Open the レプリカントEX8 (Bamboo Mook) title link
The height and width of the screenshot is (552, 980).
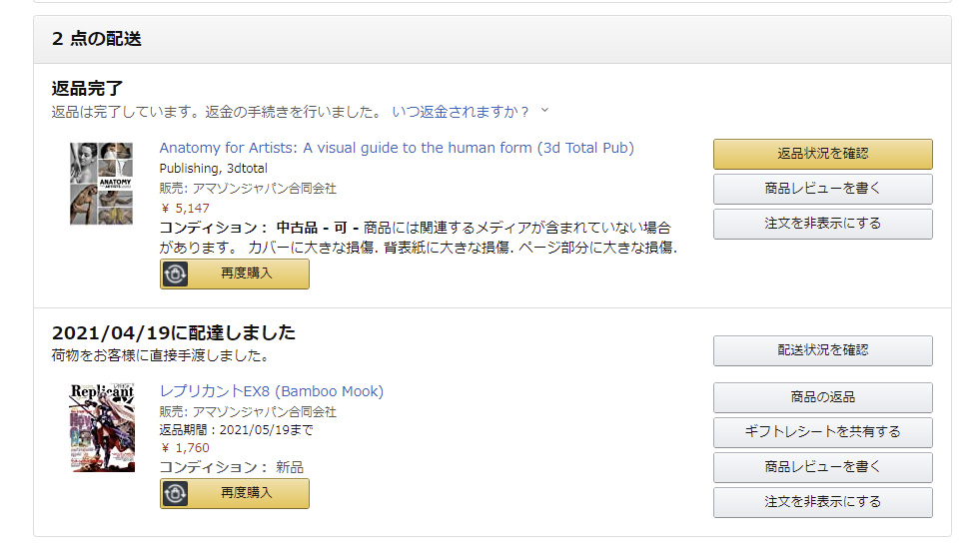click(272, 391)
